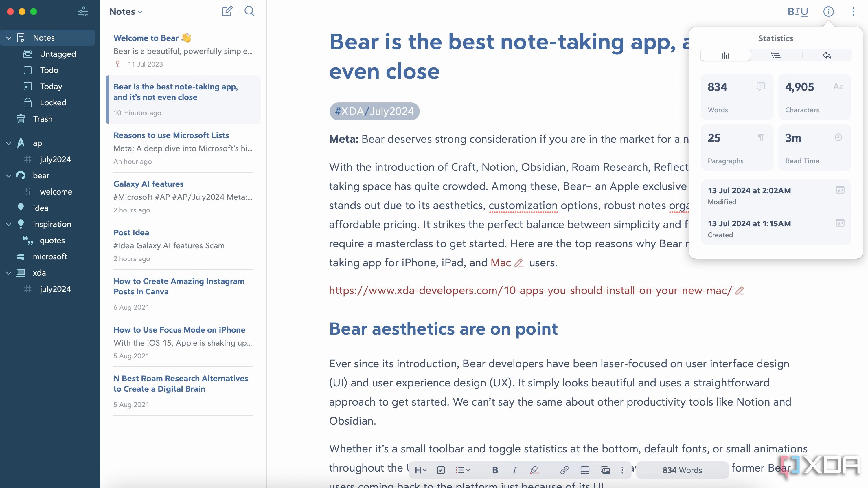Viewport: 868px width, 488px height.
Task: Edit URL link with pencil icon
Action: coord(740,291)
